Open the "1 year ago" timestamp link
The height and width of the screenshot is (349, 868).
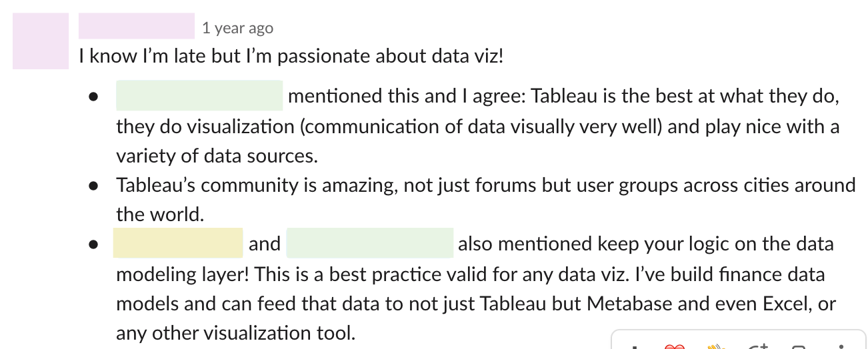click(x=237, y=28)
